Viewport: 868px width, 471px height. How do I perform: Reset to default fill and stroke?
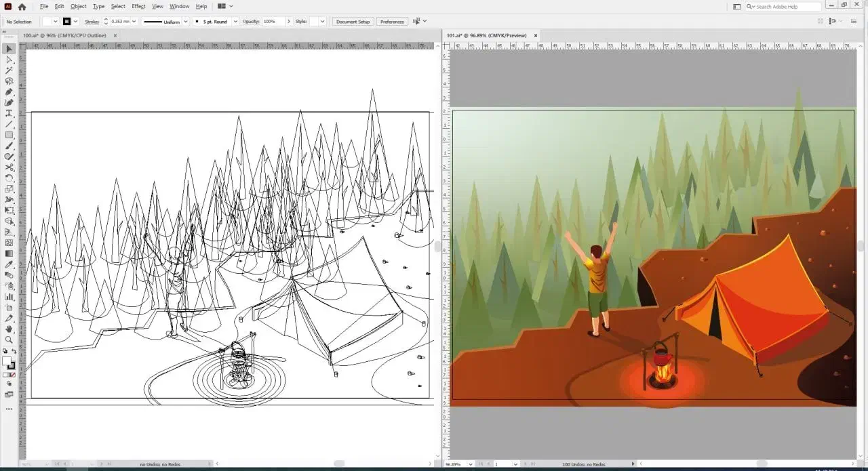tap(5, 352)
